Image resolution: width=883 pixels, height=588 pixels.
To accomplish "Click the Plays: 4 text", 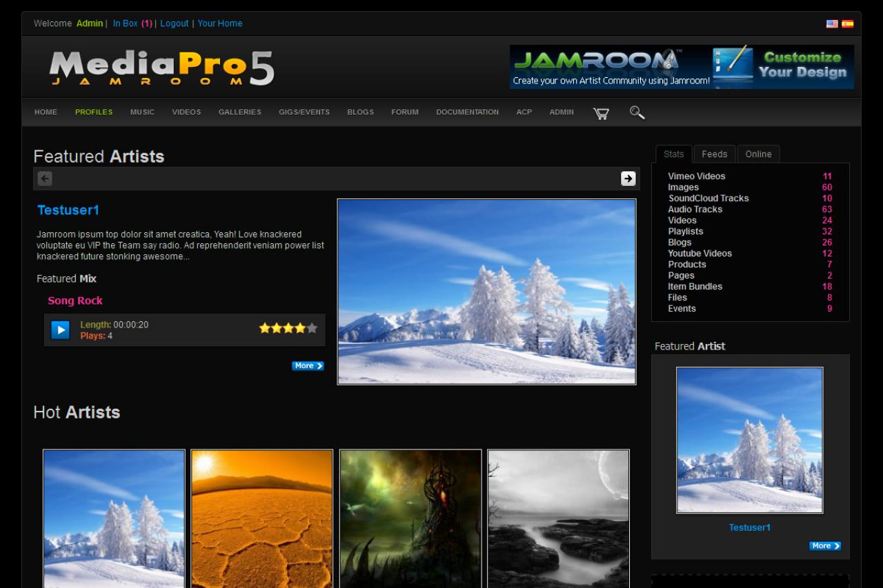I will (x=97, y=336).
